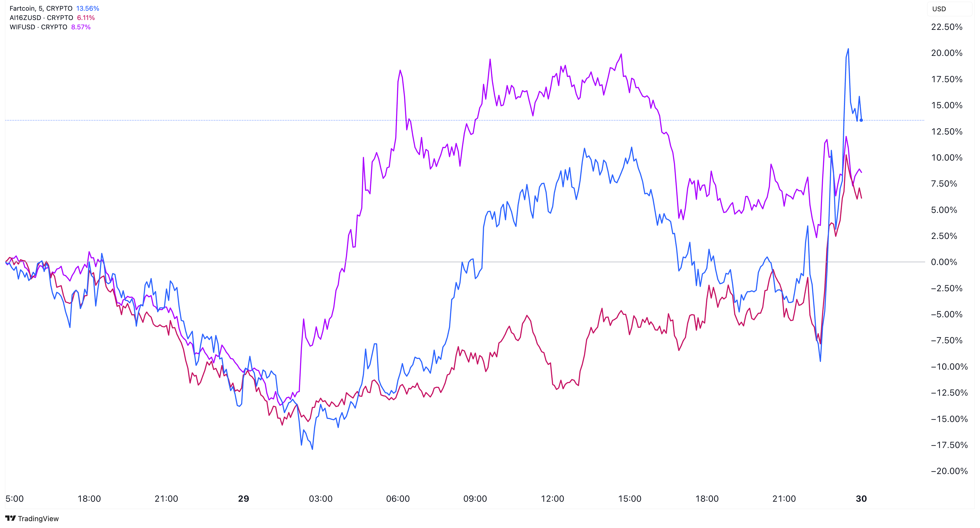The height and width of the screenshot is (528, 980).
Task: Click the 06:00 time axis label
Action: pos(397,498)
